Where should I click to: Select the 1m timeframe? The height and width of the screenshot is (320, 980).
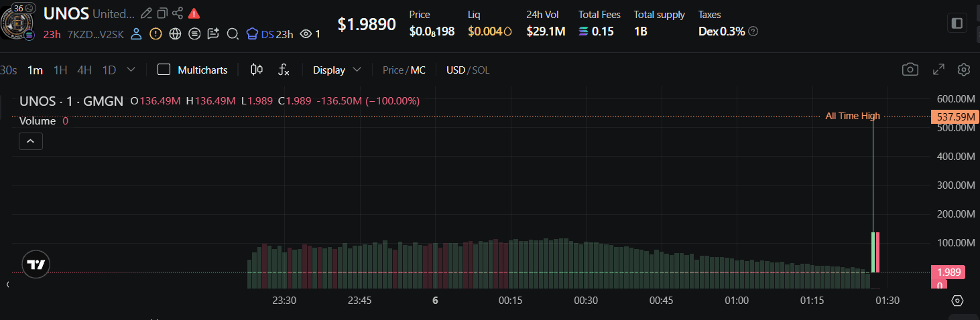coord(35,70)
